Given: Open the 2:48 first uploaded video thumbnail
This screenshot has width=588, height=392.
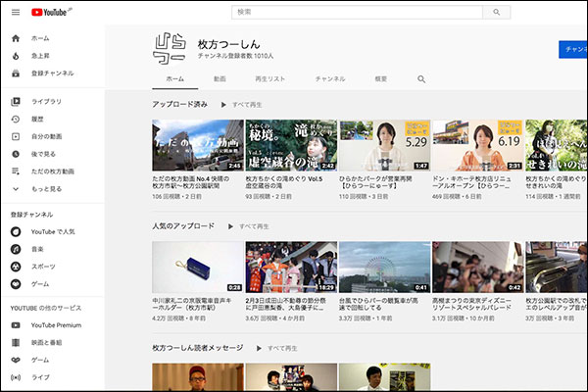Looking at the screenshot, I should click(197, 146).
